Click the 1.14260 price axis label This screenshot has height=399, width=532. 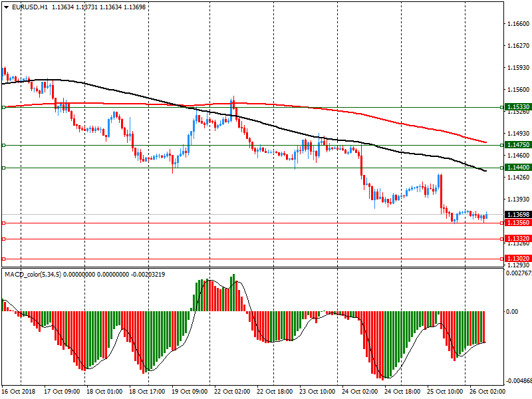click(519, 177)
